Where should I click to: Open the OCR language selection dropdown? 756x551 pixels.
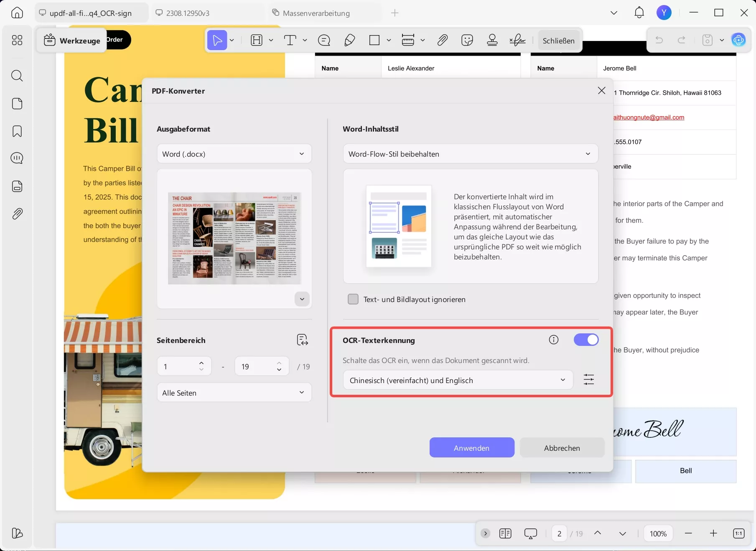pos(458,380)
